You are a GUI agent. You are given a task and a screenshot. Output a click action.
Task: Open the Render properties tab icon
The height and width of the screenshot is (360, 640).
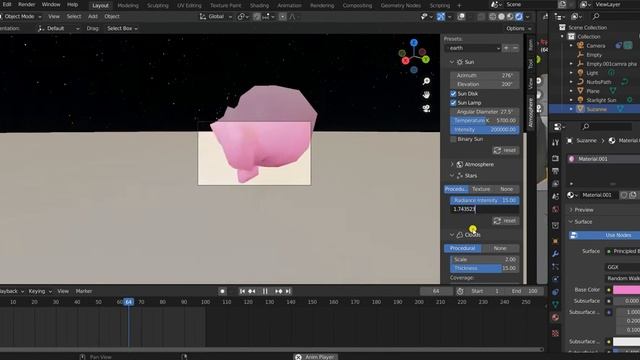pos(555,158)
